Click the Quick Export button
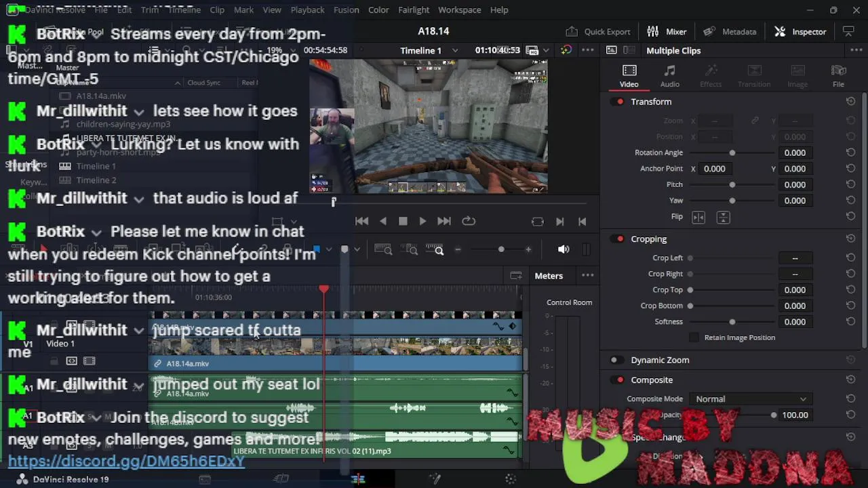Screen dimensions: 868x488 coord(598,31)
